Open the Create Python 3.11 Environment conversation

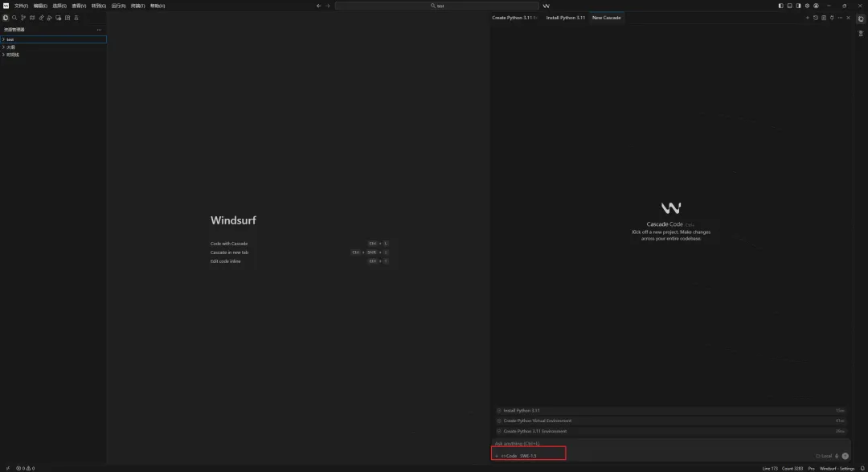point(670,431)
